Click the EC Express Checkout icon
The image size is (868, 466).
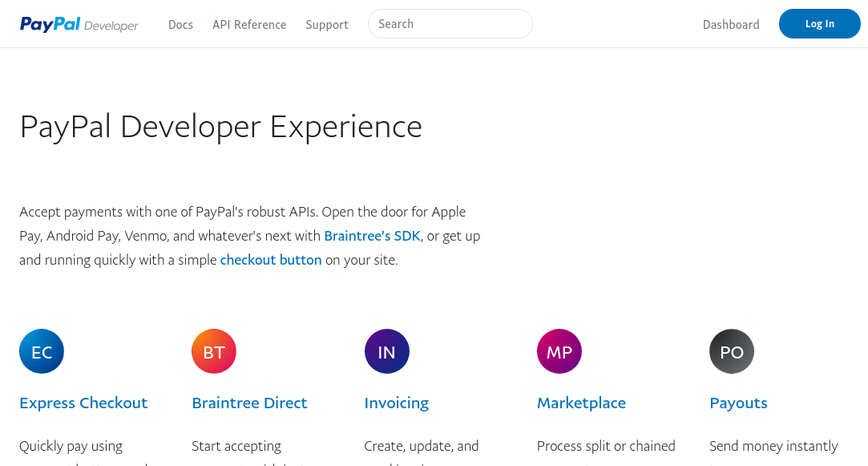tap(42, 351)
